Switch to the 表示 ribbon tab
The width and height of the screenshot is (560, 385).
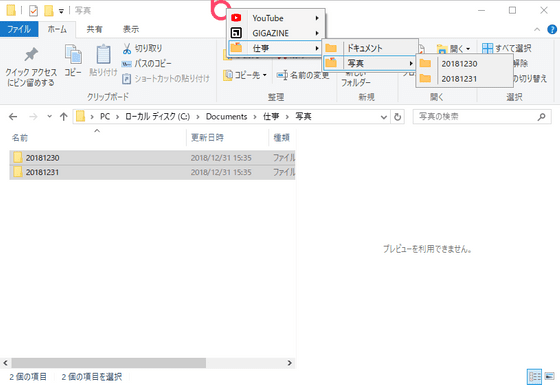point(131,29)
